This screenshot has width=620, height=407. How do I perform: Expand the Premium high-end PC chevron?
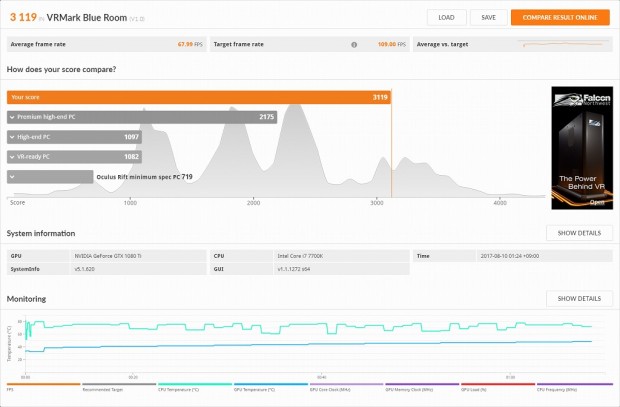(x=12, y=117)
